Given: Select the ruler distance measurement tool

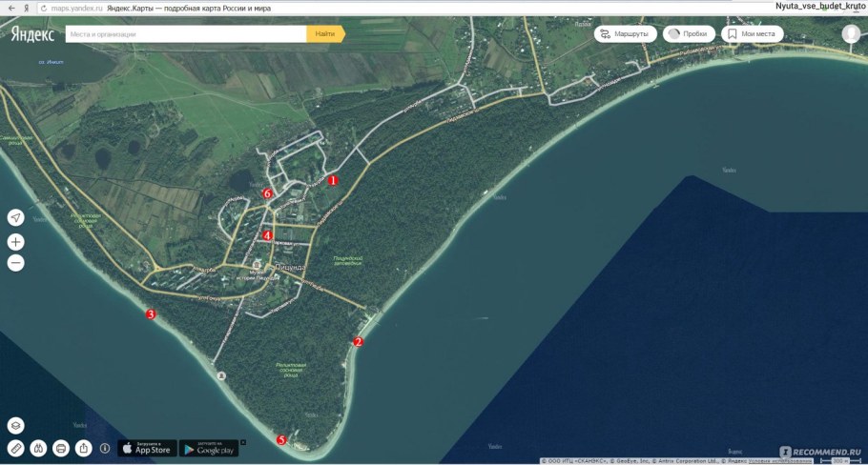Looking at the screenshot, I should (15, 448).
